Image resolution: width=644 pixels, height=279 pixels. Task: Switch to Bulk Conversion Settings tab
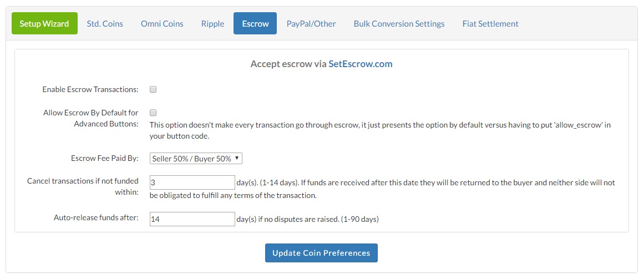[399, 24]
